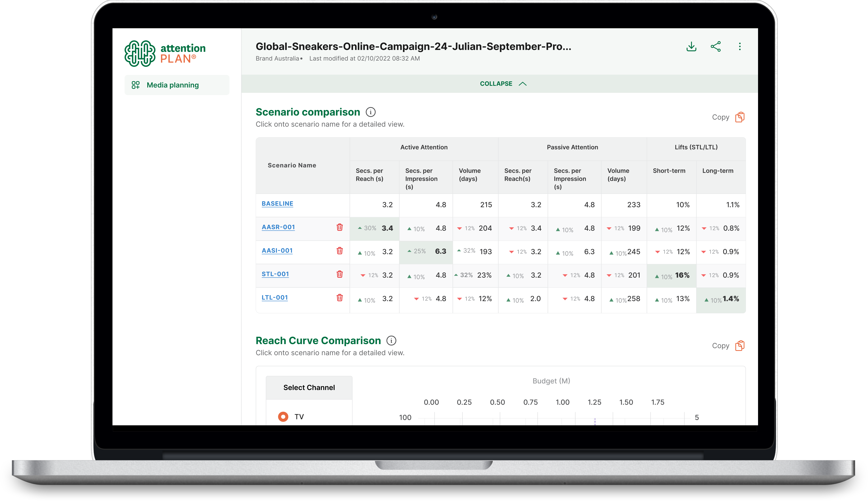Open the Scenario comparison info tooltip
This screenshot has width=868, height=501.
tap(370, 112)
